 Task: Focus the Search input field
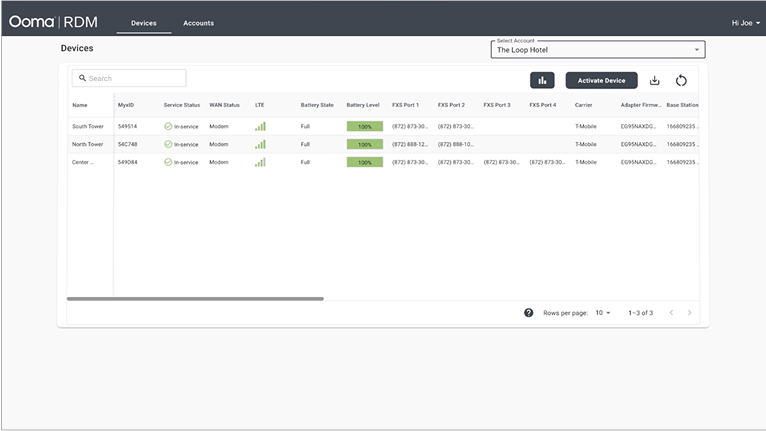click(x=134, y=78)
